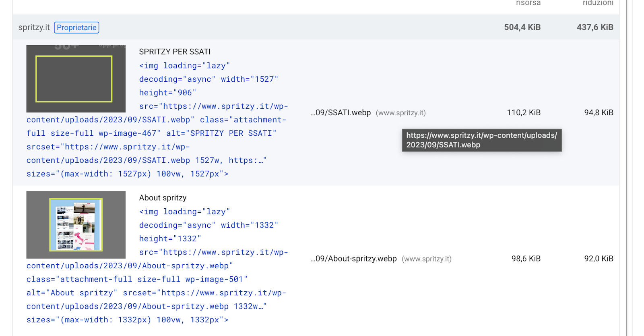
Task: Select the 92,0 KiB savings value
Action: pos(599,259)
